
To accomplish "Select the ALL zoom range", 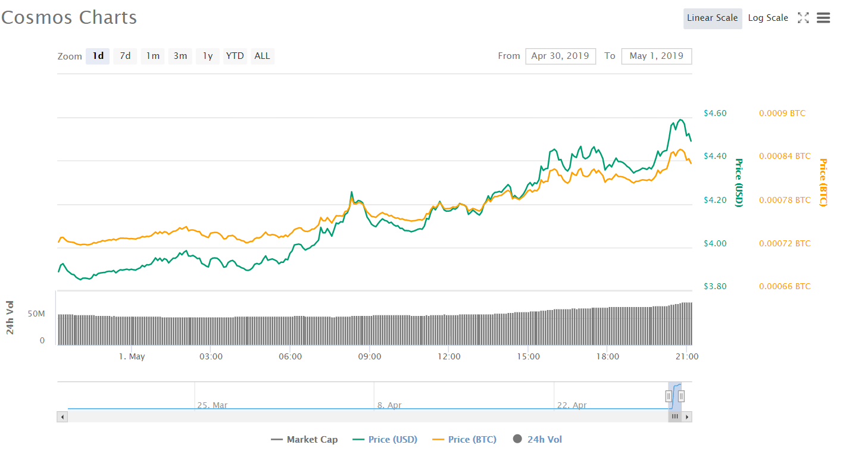I will tap(263, 56).
